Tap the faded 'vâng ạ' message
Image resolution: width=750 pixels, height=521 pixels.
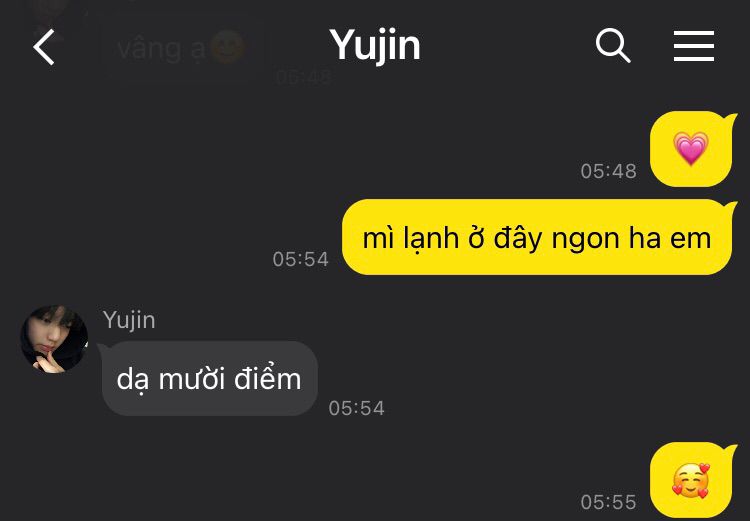point(181,49)
